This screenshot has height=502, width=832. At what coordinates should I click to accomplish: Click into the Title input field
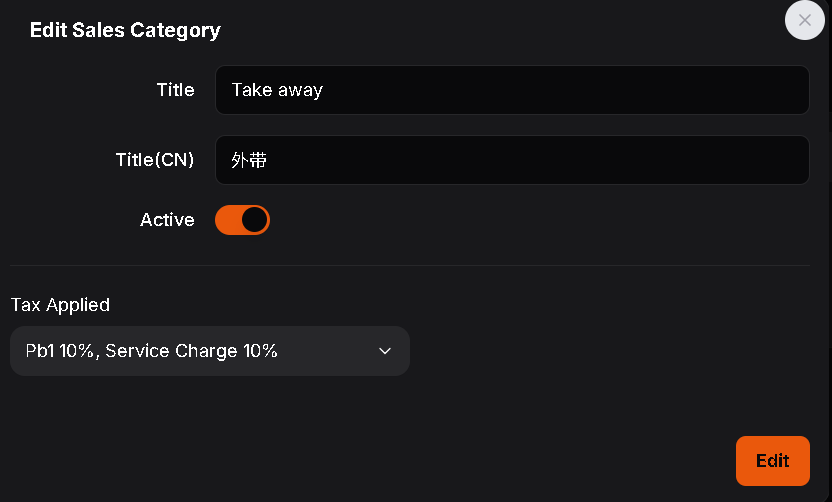[x=511, y=90]
